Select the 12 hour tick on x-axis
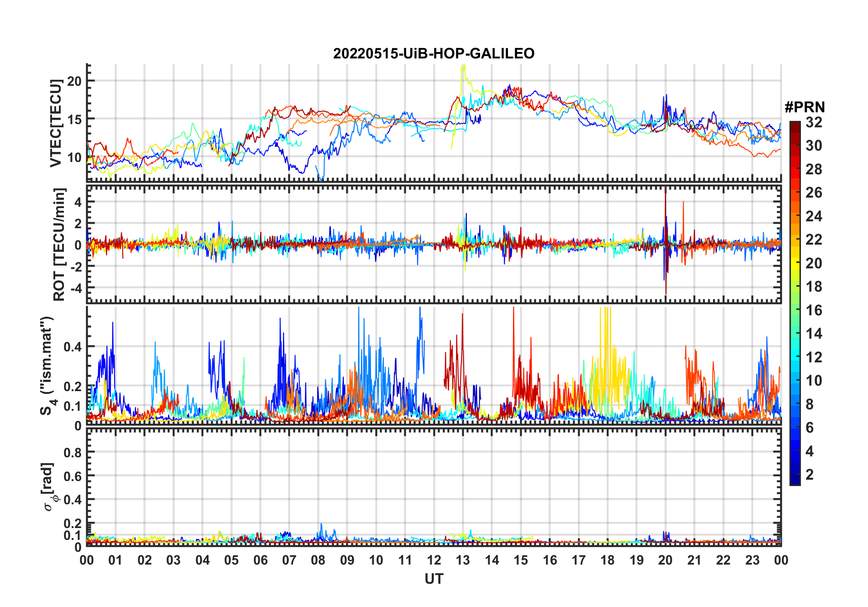868x607 pixels. (434, 560)
